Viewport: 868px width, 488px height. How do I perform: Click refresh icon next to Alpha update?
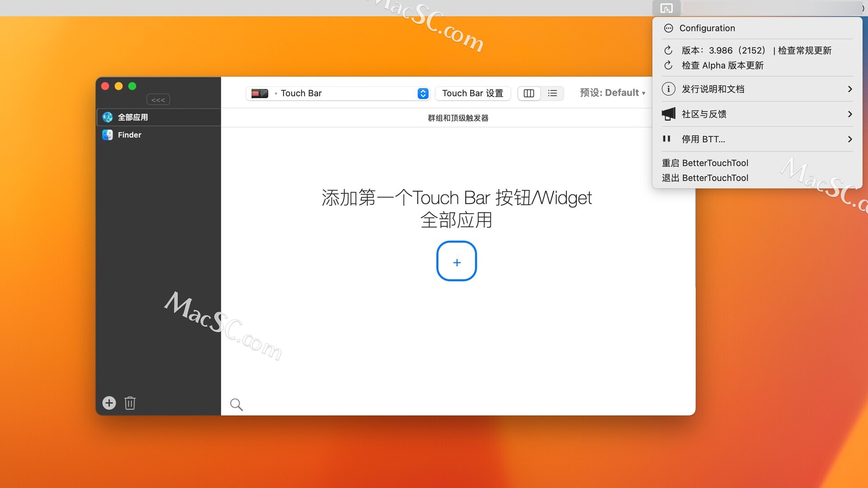point(668,66)
